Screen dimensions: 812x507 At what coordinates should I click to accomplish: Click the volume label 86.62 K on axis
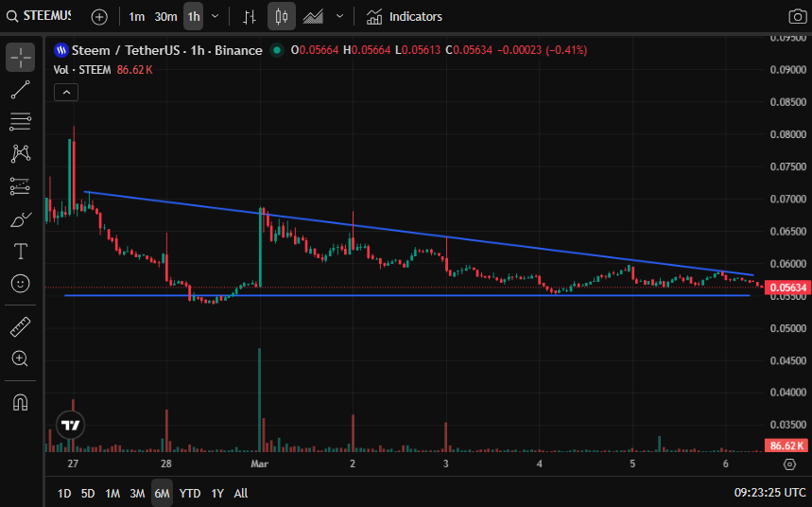point(786,446)
